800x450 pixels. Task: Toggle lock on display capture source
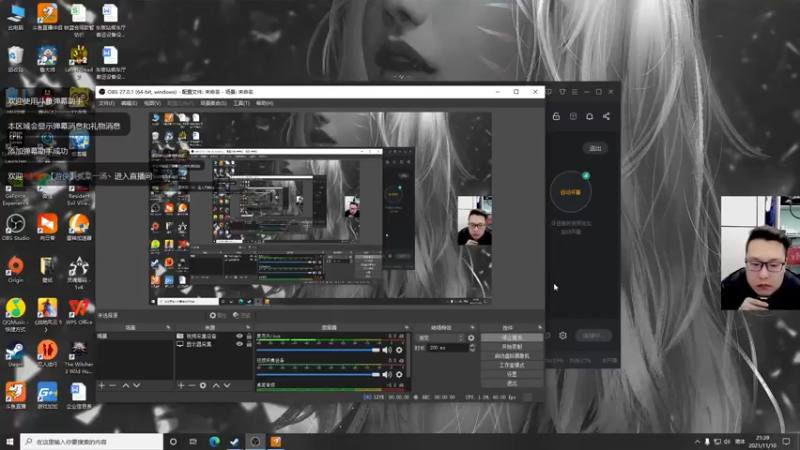pos(249,344)
